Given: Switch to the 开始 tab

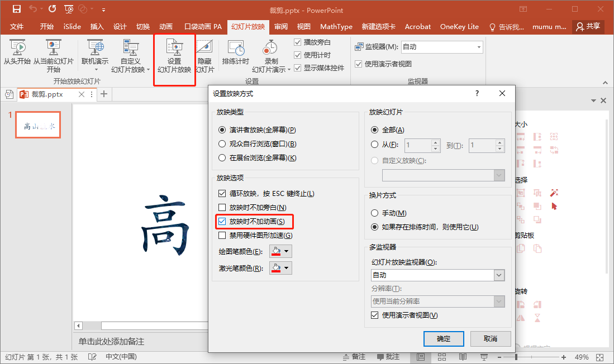Looking at the screenshot, I should (46, 27).
